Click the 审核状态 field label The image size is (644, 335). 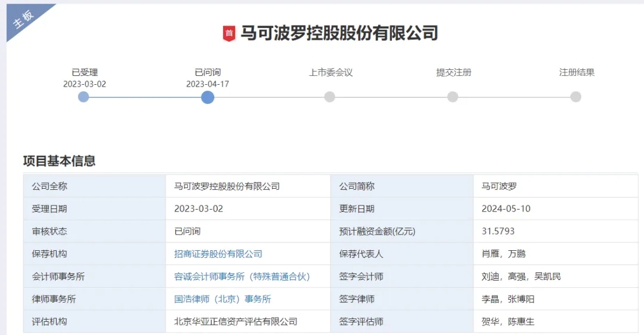click(49, 231)
